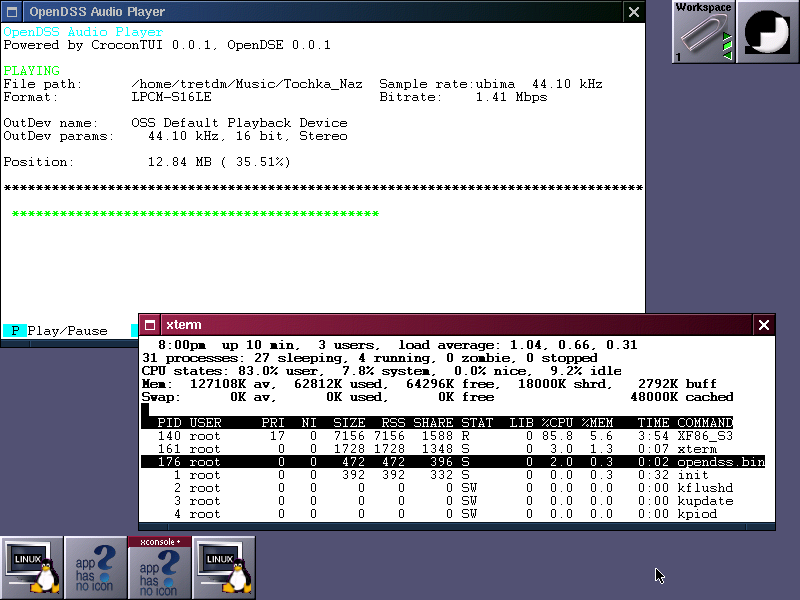Click the %MEM column header in top
Viewport: 800px width, 600px height.
pyautogui.click(x=597, y=423)
